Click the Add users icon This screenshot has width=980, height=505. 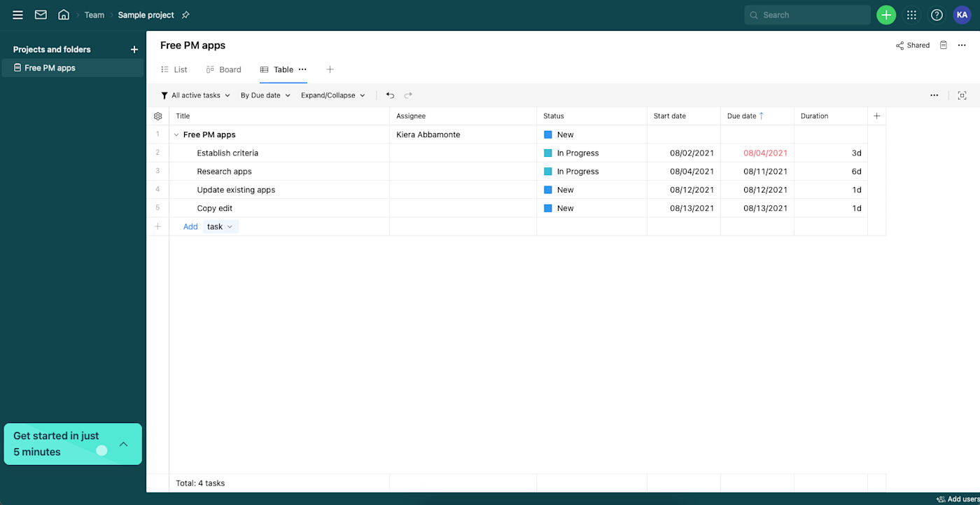[x=941, y=499]
